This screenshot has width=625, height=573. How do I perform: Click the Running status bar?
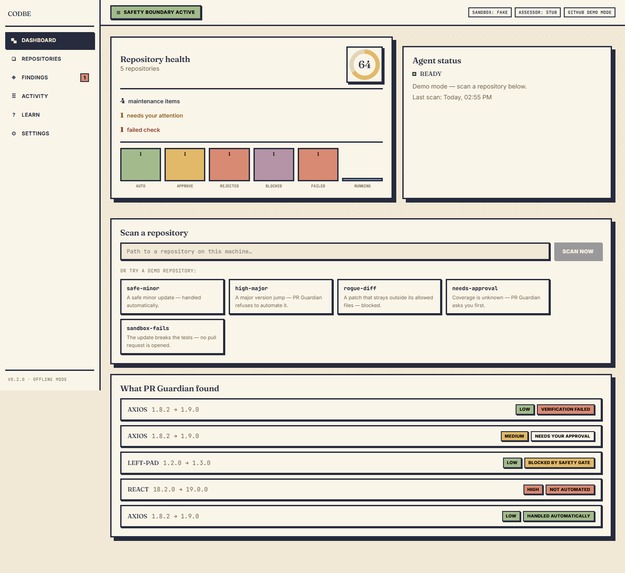pyautogui.click(x=362, y=179)
